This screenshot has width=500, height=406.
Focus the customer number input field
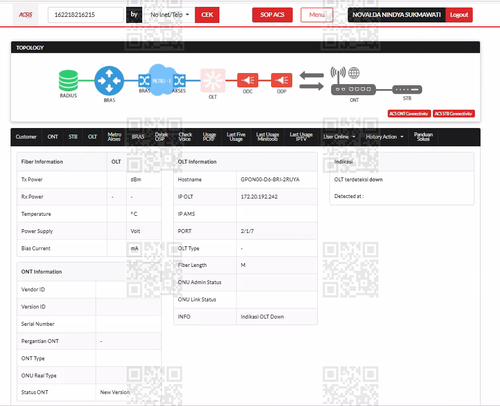86,15
